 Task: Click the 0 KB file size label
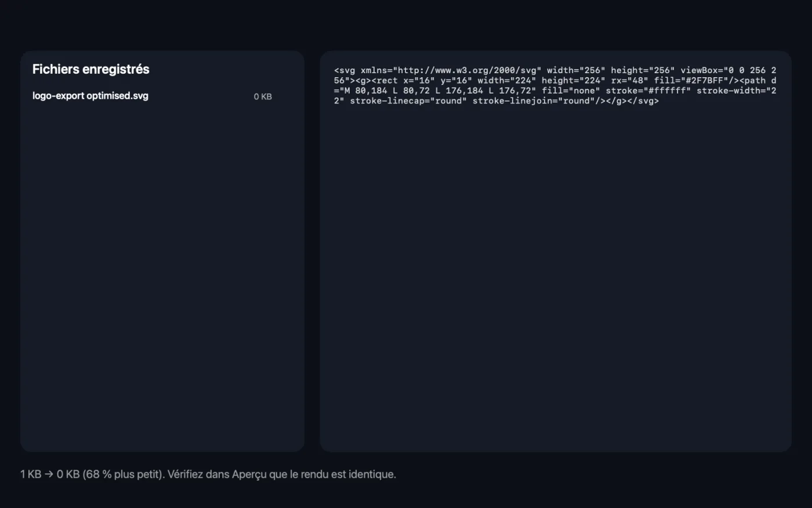pyautogui.click(x=263, y=97)
